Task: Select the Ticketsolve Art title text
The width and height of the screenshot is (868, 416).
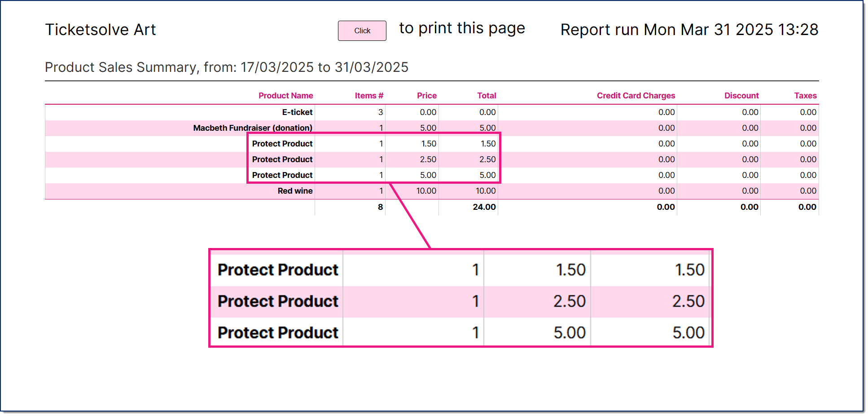Action: [x=101, y=30]
